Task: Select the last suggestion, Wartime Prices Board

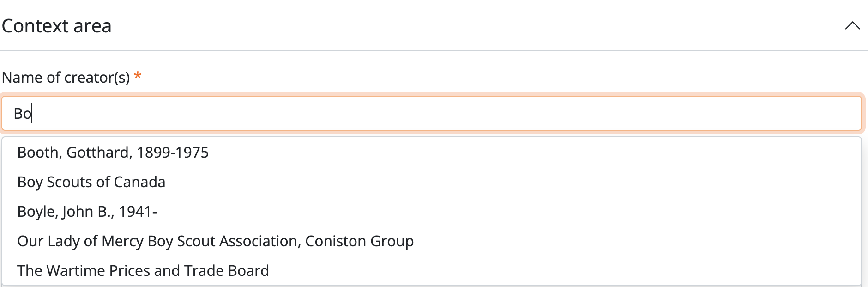Action: click(143, 271)
